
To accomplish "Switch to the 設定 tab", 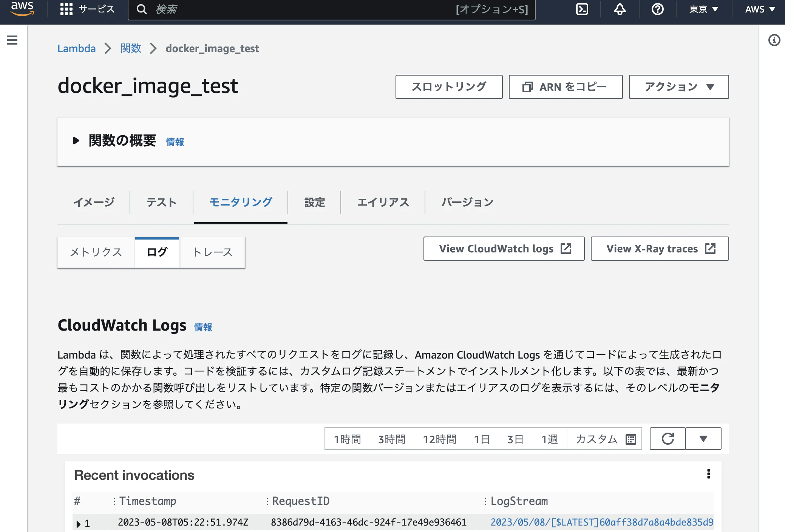I will point(314,202).
